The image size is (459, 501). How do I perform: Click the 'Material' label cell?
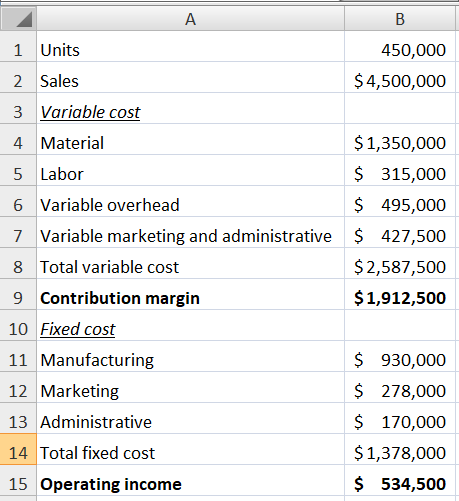[190, 139]
